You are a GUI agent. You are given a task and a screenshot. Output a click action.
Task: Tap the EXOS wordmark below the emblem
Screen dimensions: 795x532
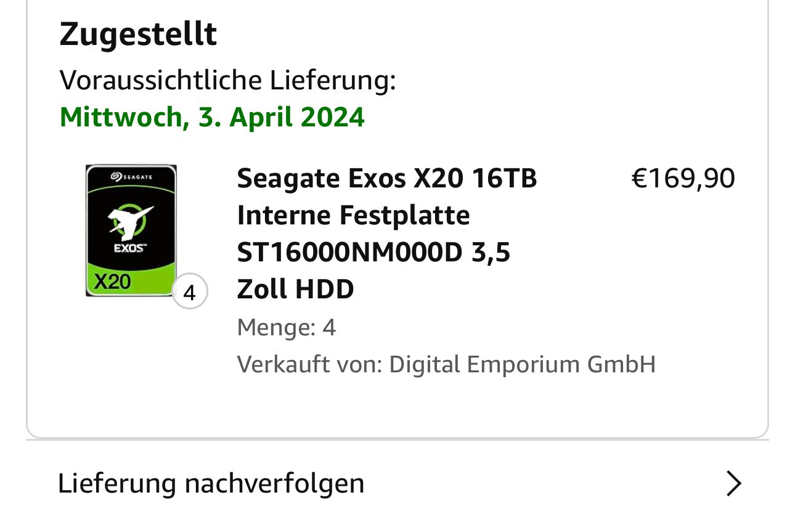coord(129,248)
